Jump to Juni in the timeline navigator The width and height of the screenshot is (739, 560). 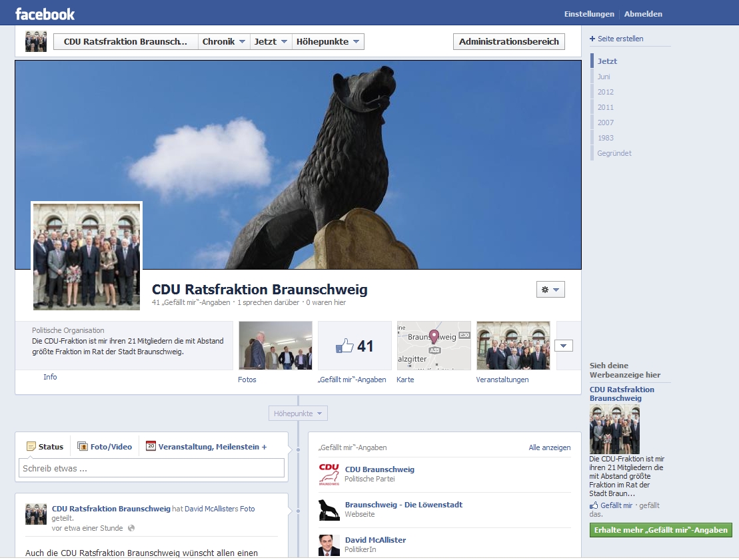604,77
